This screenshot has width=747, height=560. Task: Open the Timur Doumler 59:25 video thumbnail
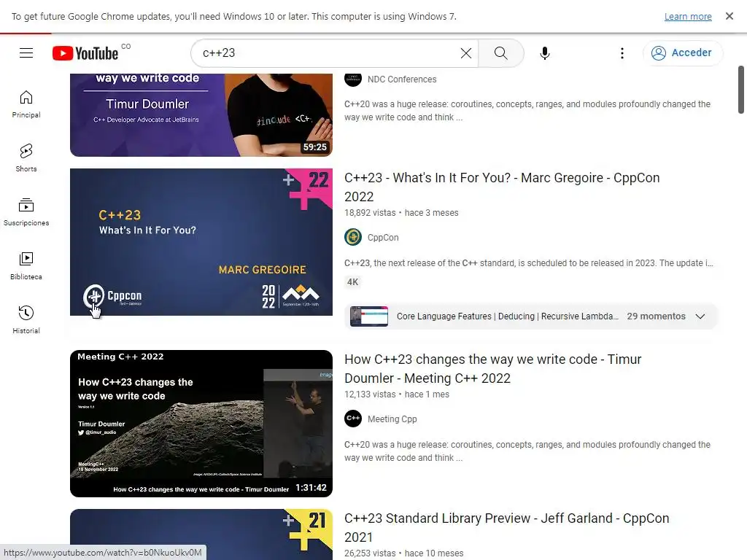[201, 114]
